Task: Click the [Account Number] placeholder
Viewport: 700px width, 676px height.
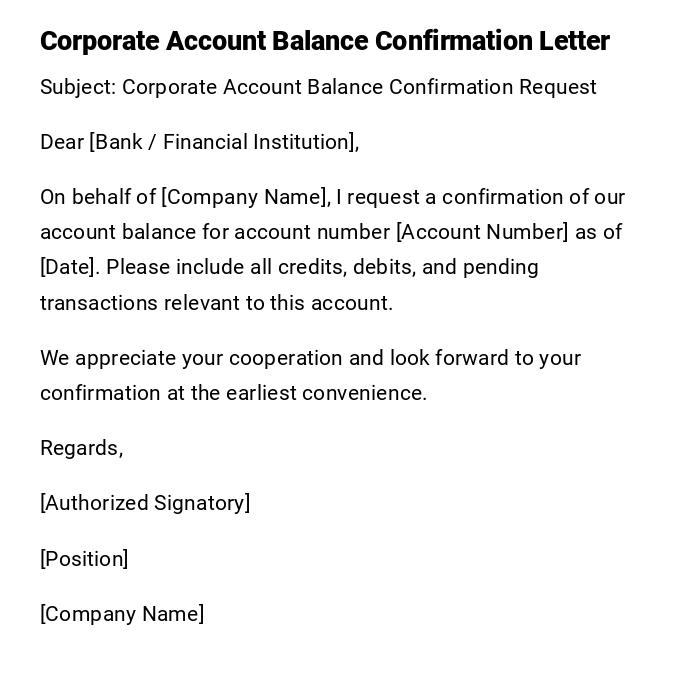Action: coord(482,232)
